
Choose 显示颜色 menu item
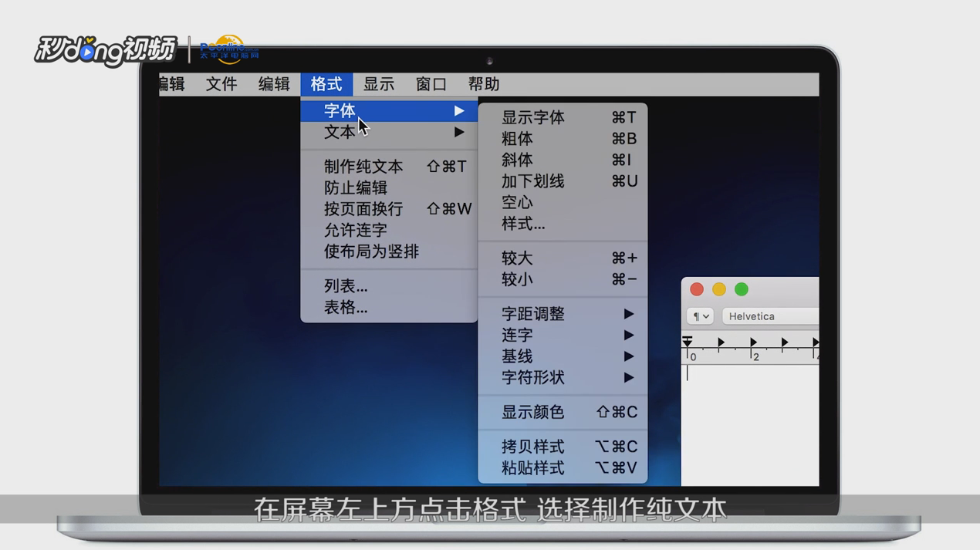click(563, 413)
